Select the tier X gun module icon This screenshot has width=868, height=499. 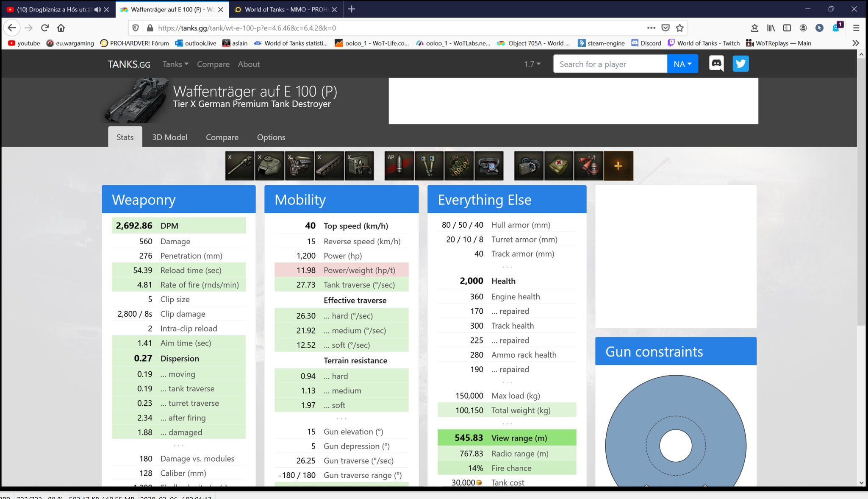pos(240,166)
